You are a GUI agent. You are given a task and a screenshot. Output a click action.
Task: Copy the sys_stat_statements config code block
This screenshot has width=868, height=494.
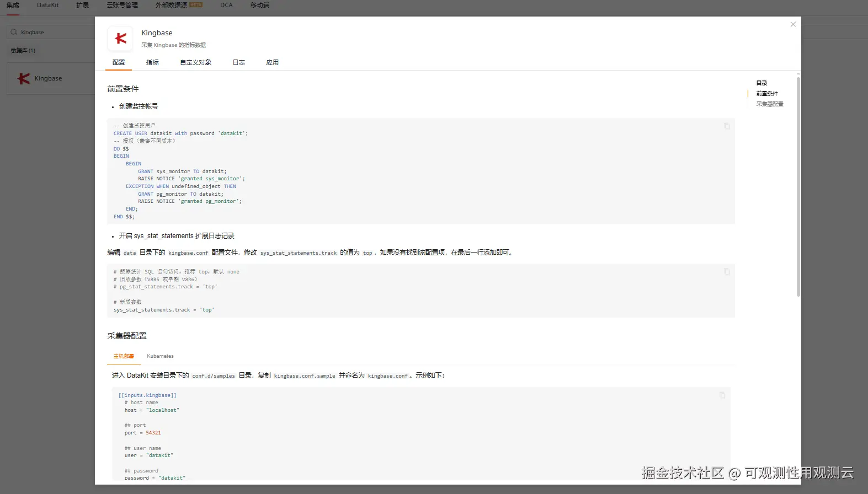click(x=727, y=272)
